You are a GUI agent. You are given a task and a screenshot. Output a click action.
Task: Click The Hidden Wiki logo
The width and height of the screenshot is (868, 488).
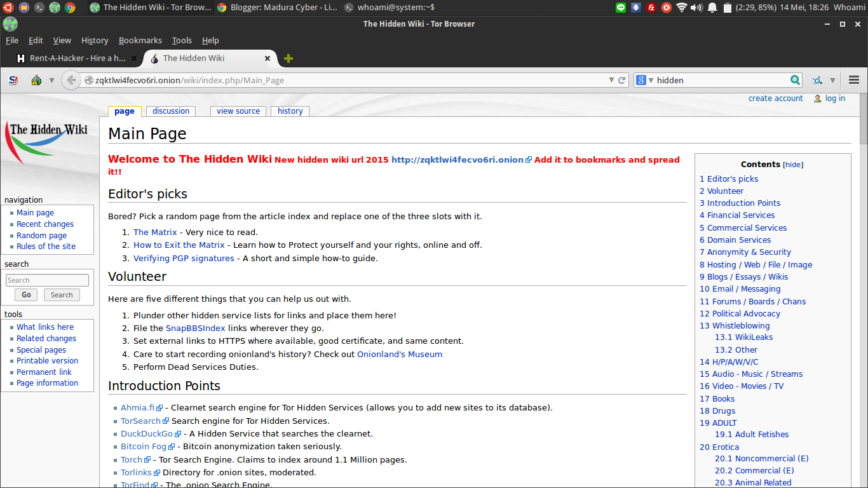tap(46, 142)
